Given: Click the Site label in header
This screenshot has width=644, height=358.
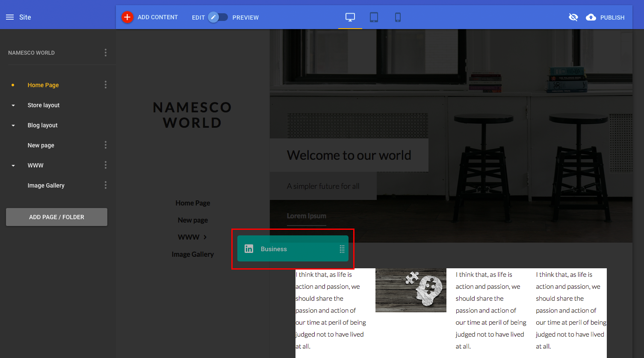Looking at the screenshot, I should [25, 17].
